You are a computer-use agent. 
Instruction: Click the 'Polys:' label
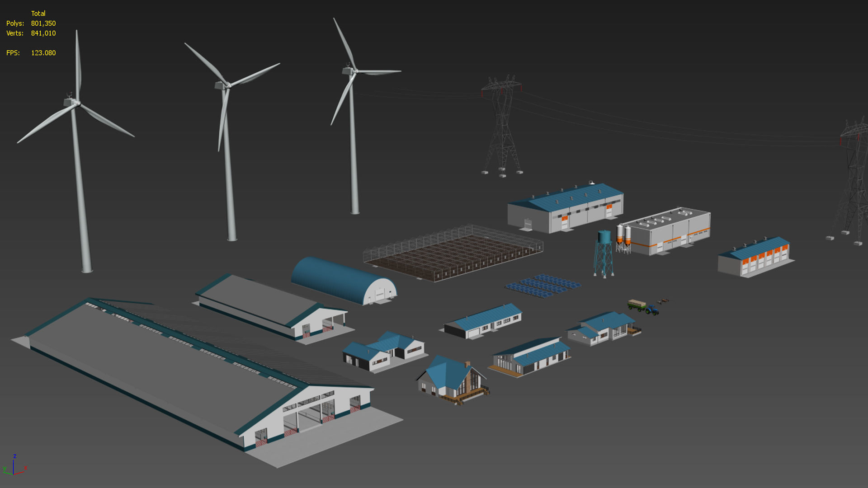point(15,23)
